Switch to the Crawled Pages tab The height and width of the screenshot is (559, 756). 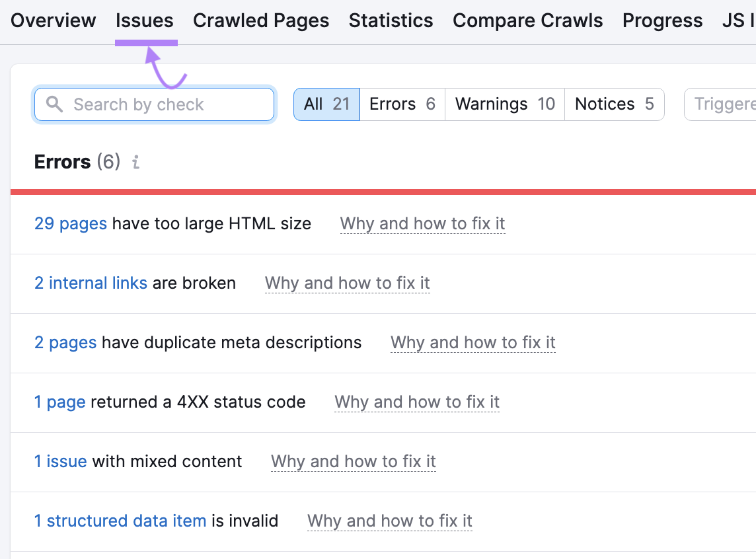tap(261, 20)
